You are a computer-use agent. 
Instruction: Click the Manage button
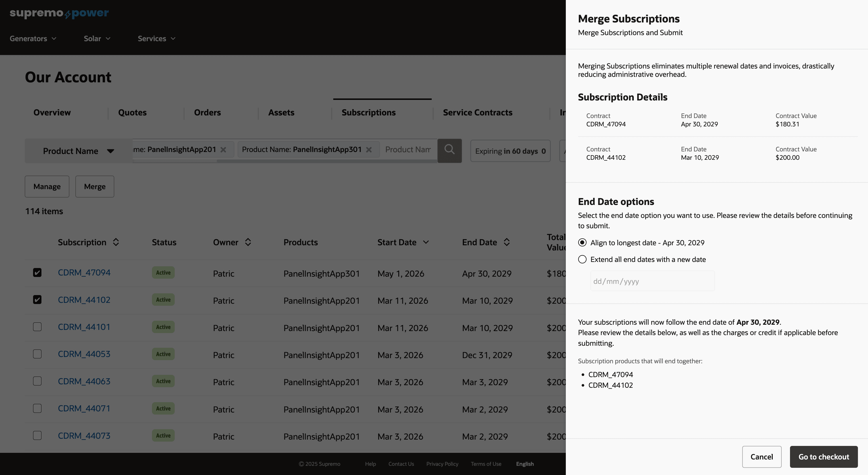[47, 187]
